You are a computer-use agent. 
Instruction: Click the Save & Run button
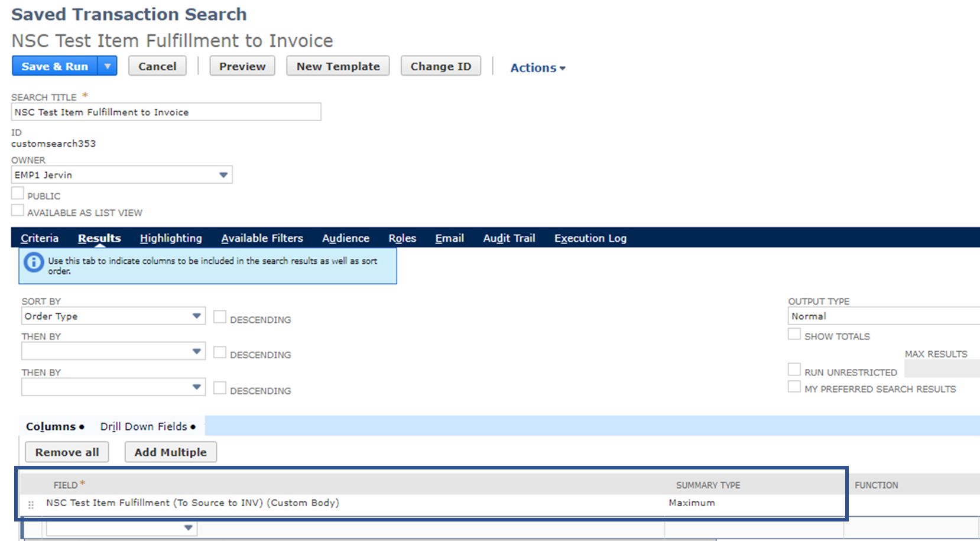point(55,66)
